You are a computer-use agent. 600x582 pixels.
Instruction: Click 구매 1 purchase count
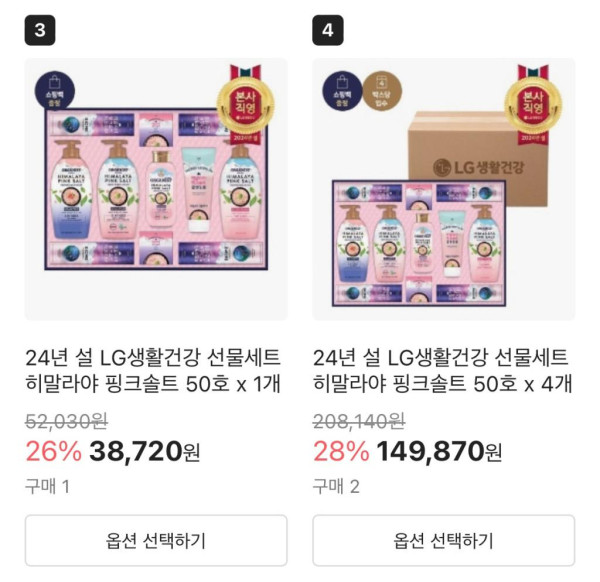47,486
